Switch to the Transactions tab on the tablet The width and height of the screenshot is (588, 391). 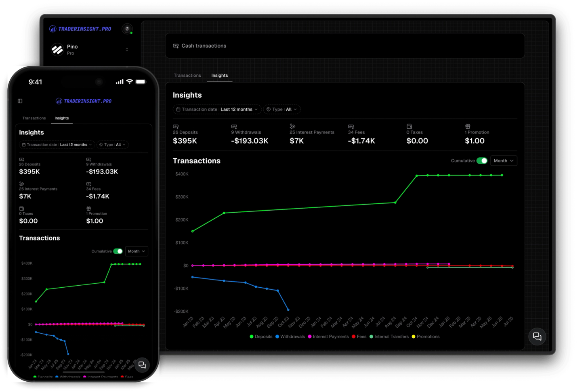187,75
